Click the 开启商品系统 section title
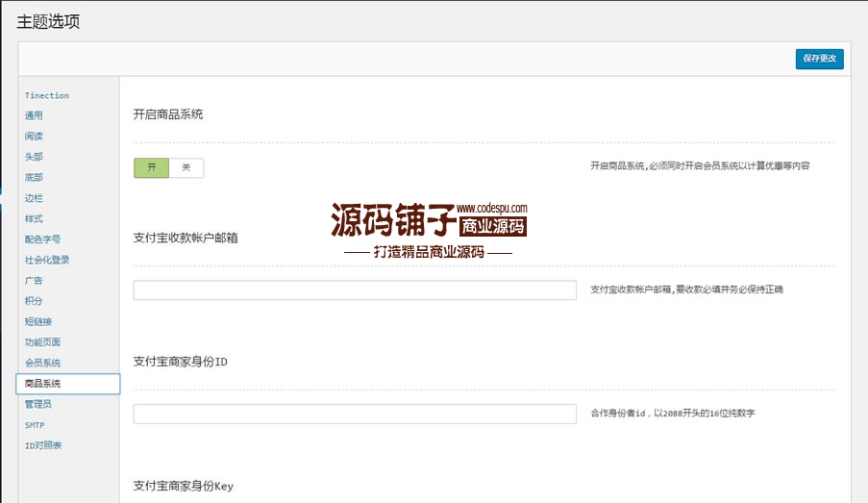This screenshot has width=868, height=503. 168,114
